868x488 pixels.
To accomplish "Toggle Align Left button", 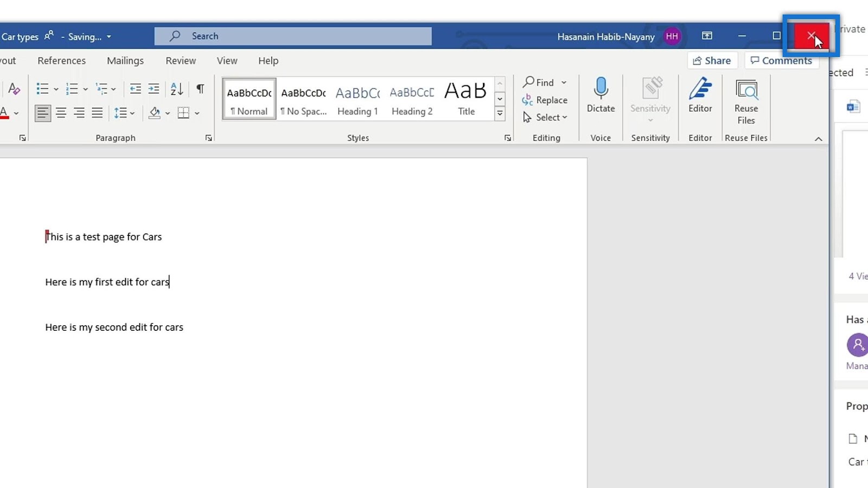I will (x=43, y=113).
